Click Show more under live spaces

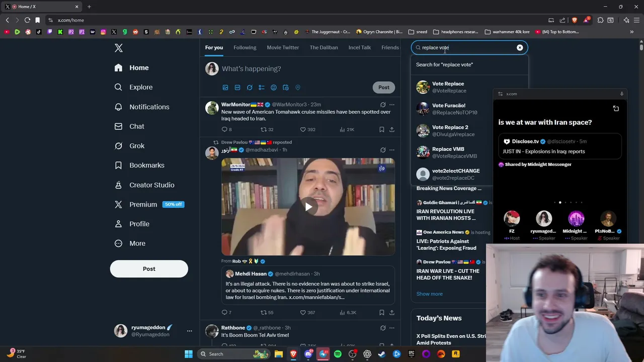pos(429,294)
